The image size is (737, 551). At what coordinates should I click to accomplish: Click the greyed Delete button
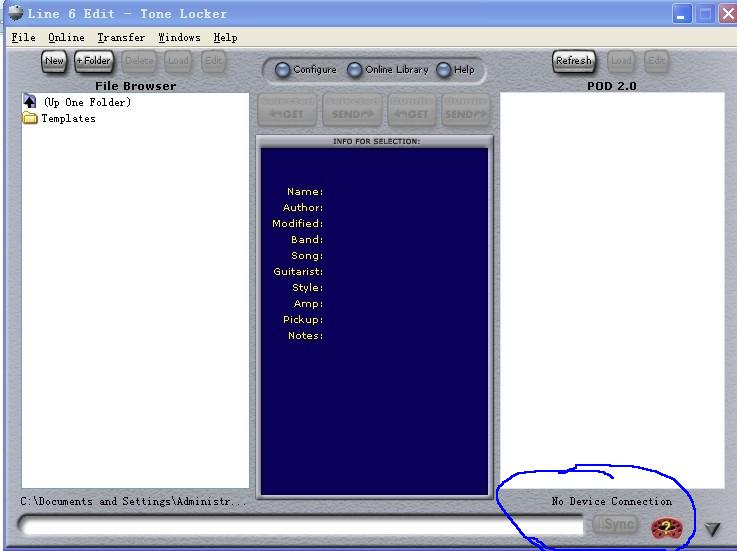139,61
